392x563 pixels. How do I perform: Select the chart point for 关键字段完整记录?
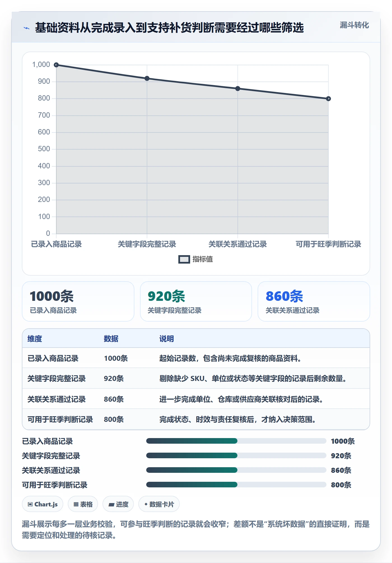tap(147, 78)
